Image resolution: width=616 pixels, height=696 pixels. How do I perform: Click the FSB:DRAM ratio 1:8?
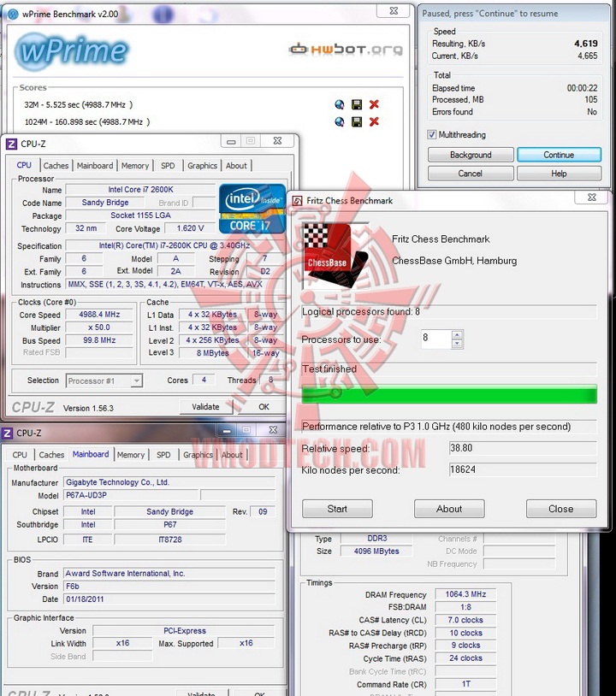coord(465,607)
